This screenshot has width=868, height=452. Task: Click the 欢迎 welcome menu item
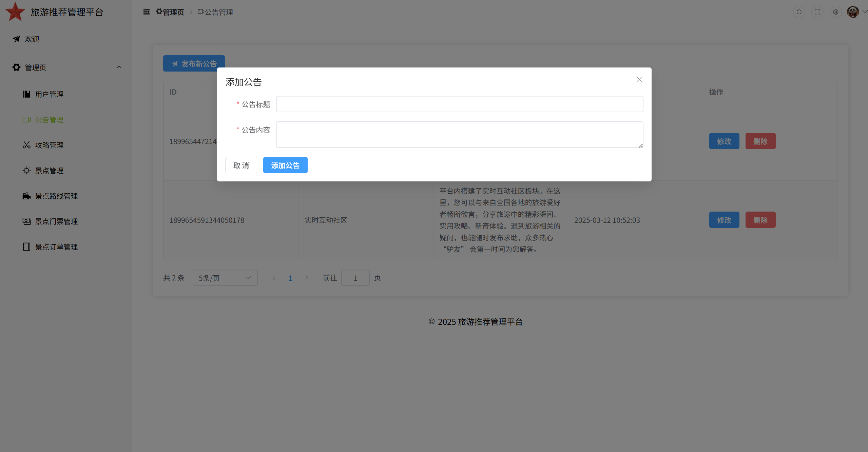pyautogui.click(x=32, y=39)
